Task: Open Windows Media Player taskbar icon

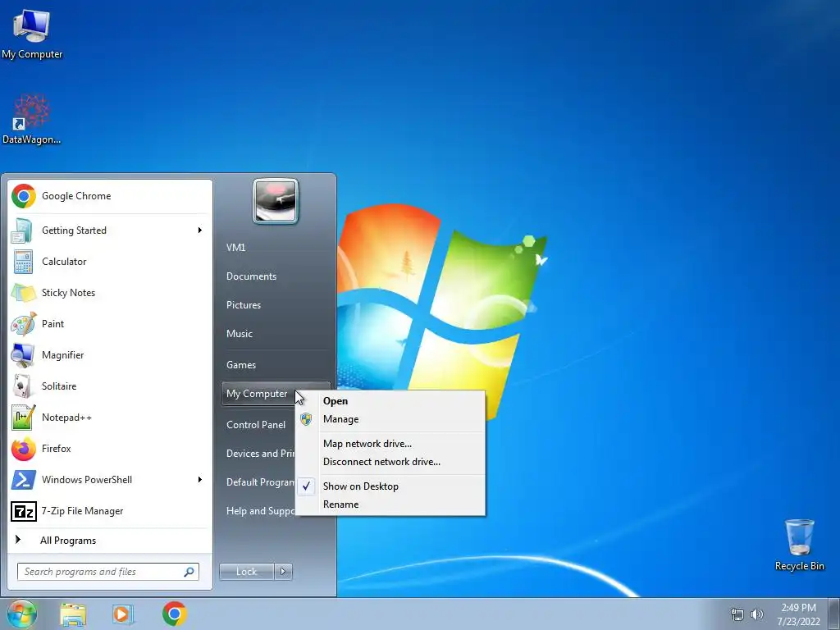Action: pyautogui.click(x=123, y=614)
